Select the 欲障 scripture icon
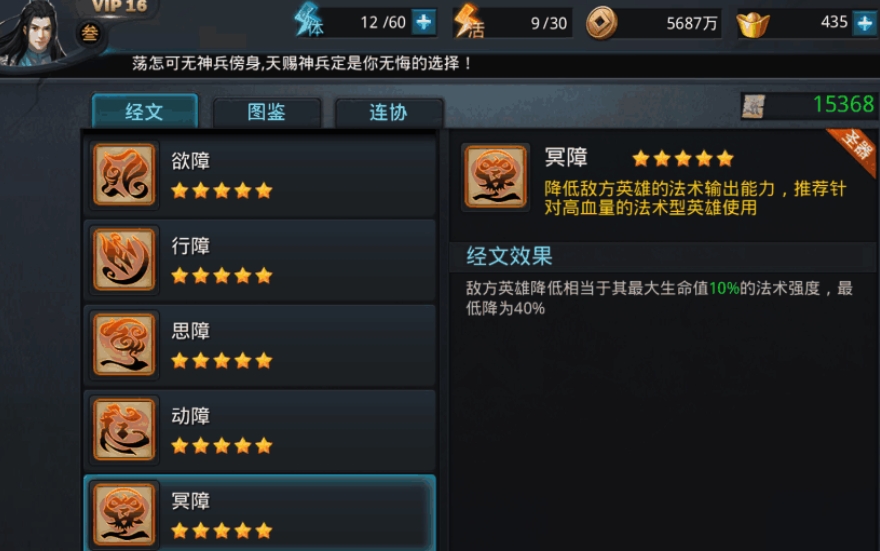The width and height of the screenshot is (880, 551). tap(123, 175)
